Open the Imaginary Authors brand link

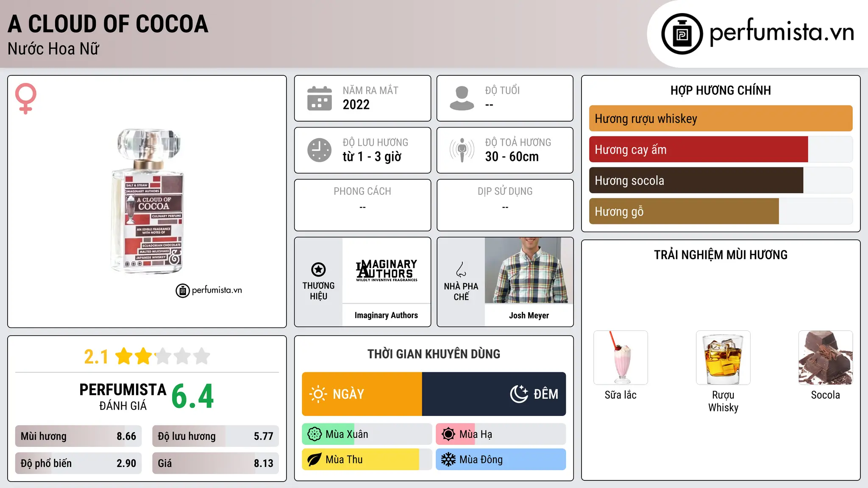coord(386,315)
